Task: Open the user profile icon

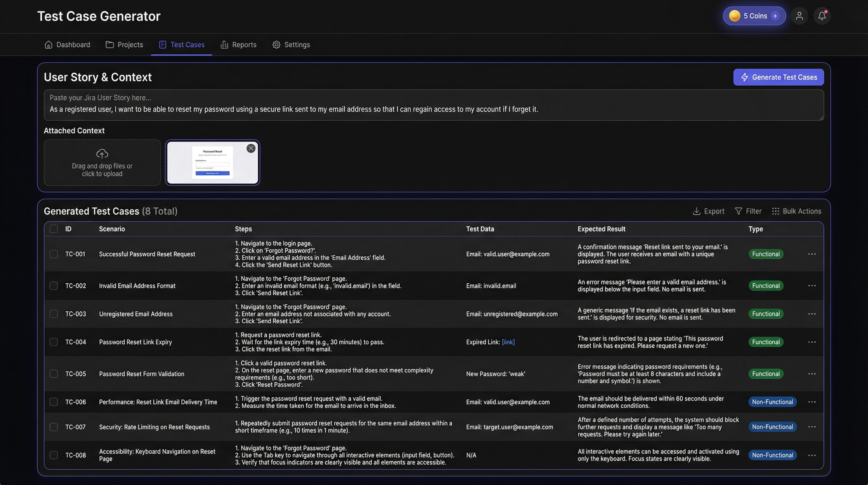Action: click(x=799, y=15)
